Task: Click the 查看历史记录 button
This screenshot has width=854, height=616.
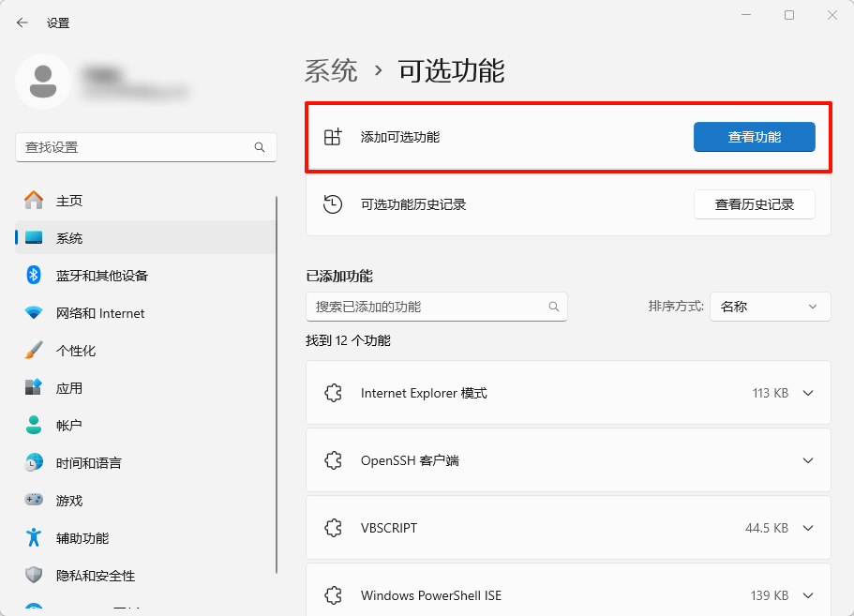Action: (754, 204)
